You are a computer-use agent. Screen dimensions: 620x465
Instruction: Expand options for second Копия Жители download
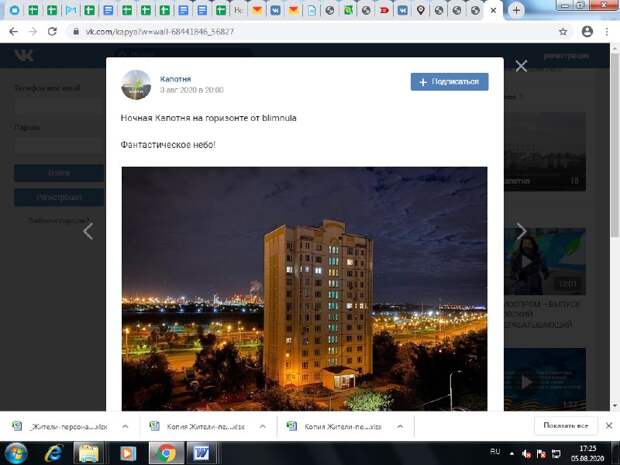(262, 425)
